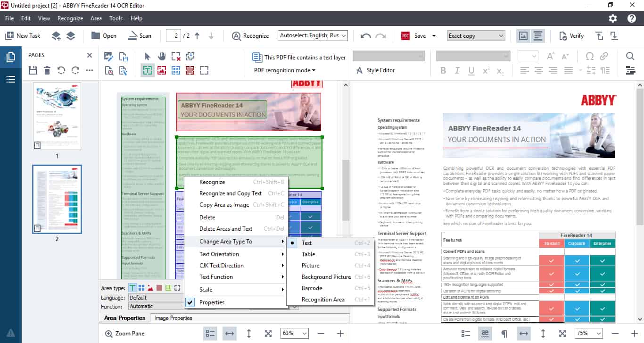Toggle picture view mode in toolbar

click(523, 36)
